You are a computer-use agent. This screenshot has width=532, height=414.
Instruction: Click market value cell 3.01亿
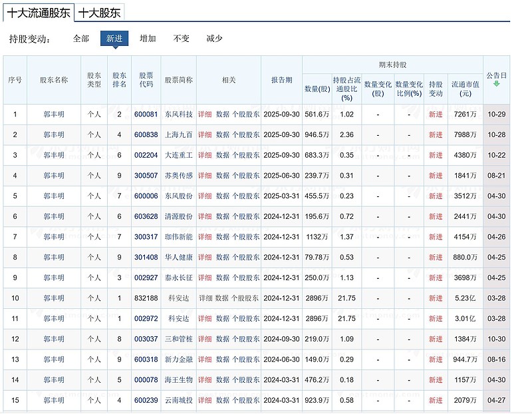coord(465,319)
